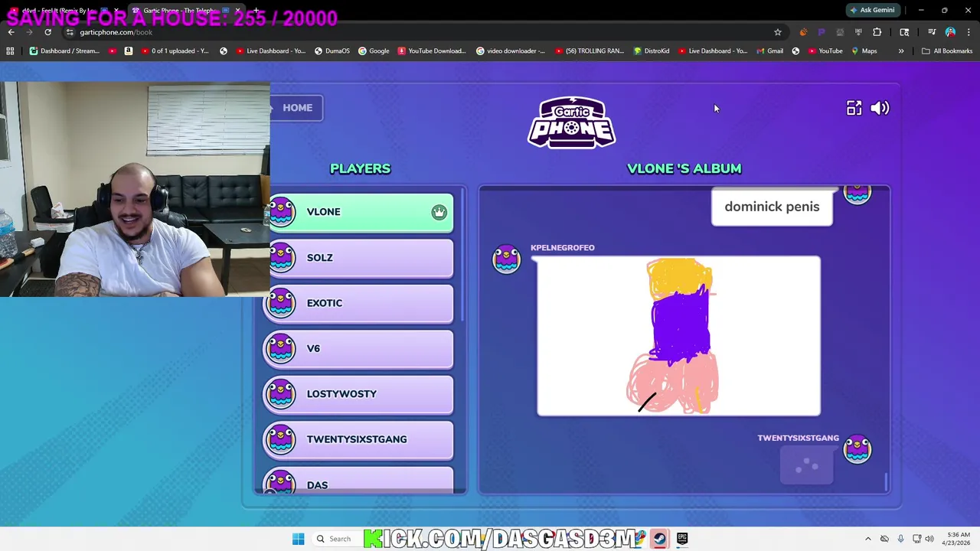Select player EXOTIC in the list
The image size is (980, 551).
coord(360,303)
